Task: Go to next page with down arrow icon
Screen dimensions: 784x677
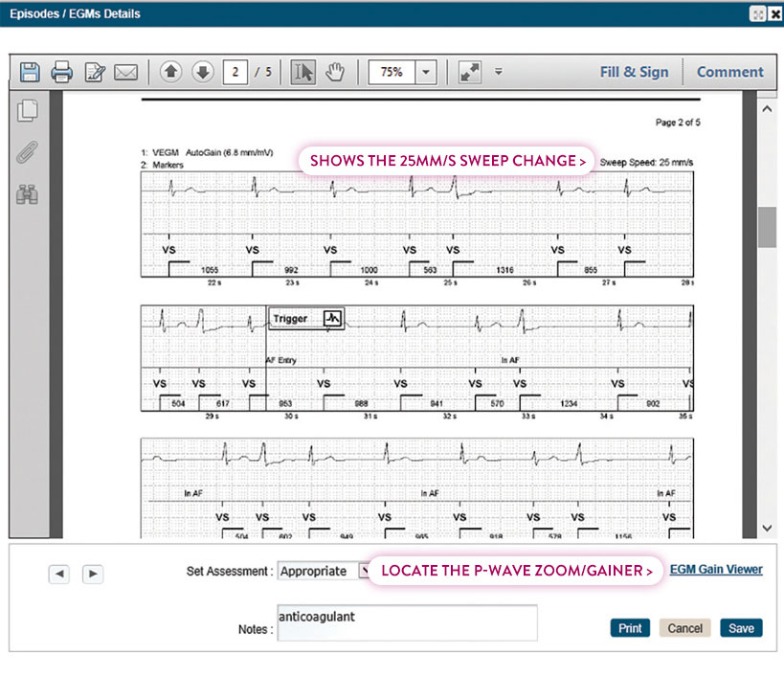Action: coord(203,72)
